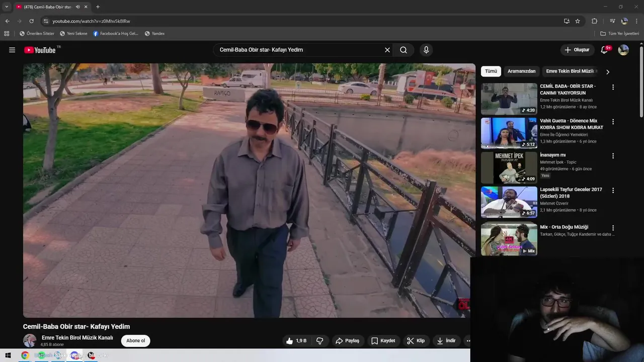Open the site information icon in address bar

tap(46, 21)
